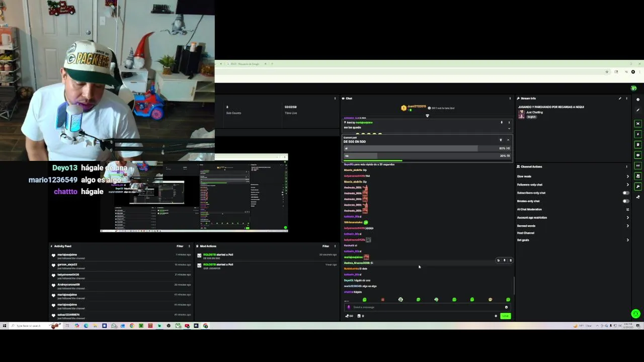Open chat settings gear icon
This screenshot has width=644, height=362.
pyautogui.click(x=496, y=316)
